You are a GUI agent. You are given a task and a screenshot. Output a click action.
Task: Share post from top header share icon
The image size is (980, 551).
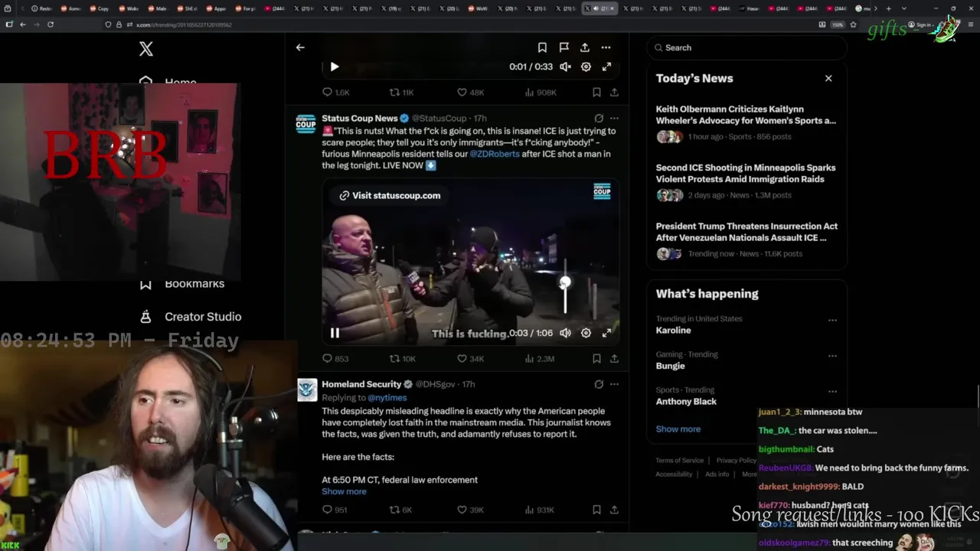pos(585,47)
